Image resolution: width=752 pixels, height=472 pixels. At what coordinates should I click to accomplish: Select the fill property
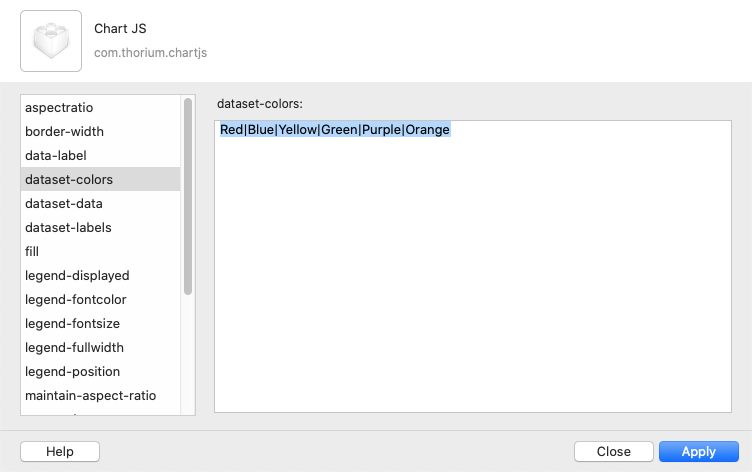click(100, 251)
